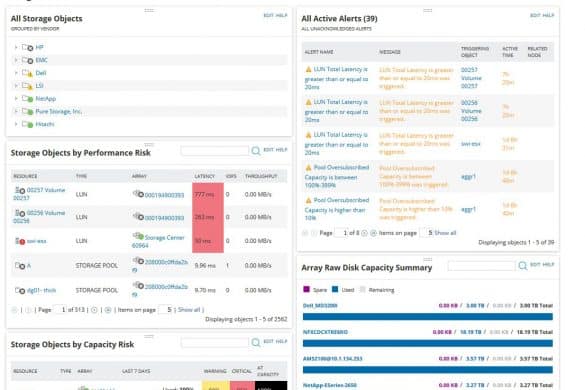This screenshot has width=585, height=390.
Task: Click search icon in Array Raw Disk Capacity panel
Action: coord(523,265)
